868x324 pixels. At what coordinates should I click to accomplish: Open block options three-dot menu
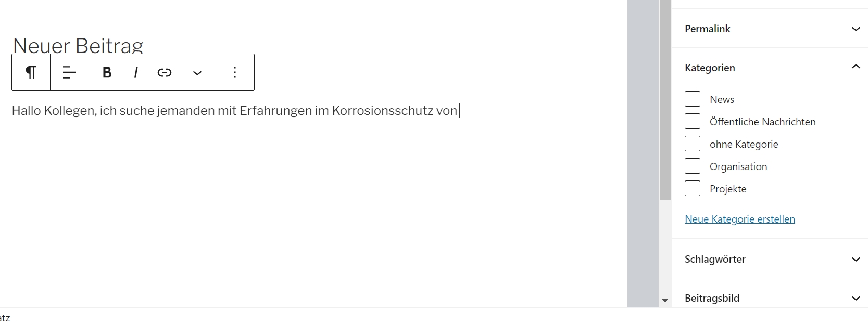(x=235, y=72)
